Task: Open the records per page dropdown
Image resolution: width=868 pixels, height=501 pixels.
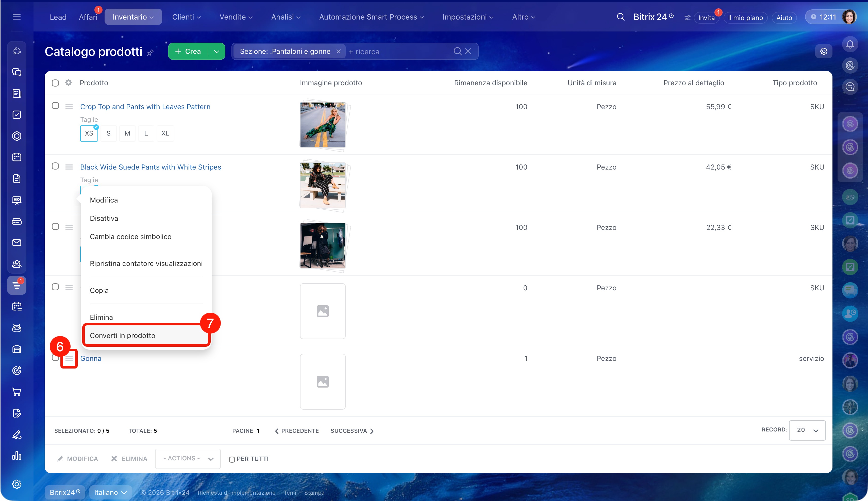Action: pos(807,430)
